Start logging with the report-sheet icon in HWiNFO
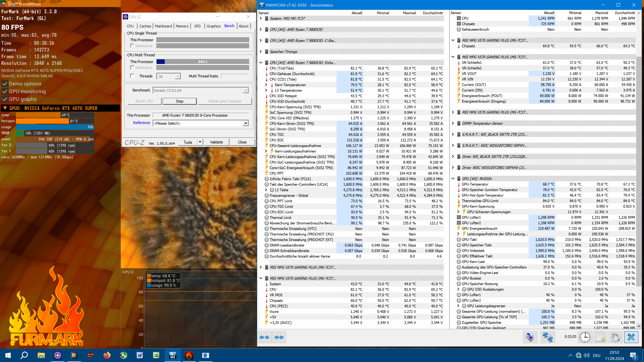 (x=601, y=337)
